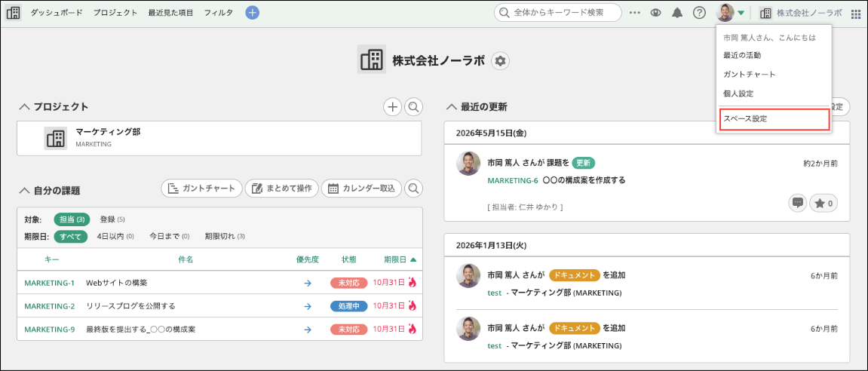Image resolution: width=868 pixels, height=371 pixels.
Task: Sort by 優先度 column header
Action: click(308, 259)
